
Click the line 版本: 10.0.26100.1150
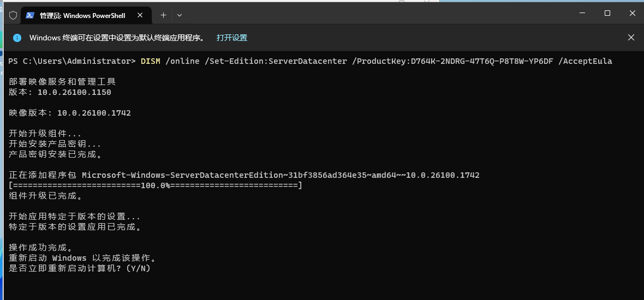click(x=60, y=92)
